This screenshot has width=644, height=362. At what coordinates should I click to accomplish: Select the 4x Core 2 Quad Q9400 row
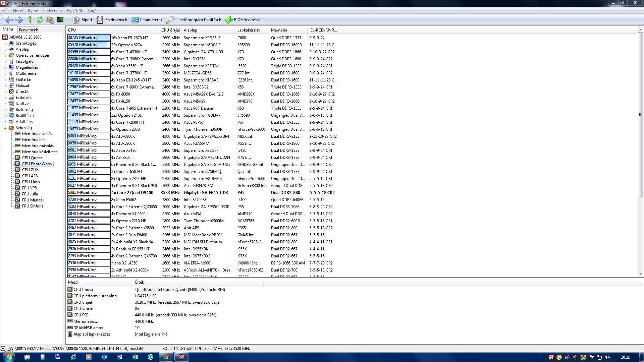(203, 193)
